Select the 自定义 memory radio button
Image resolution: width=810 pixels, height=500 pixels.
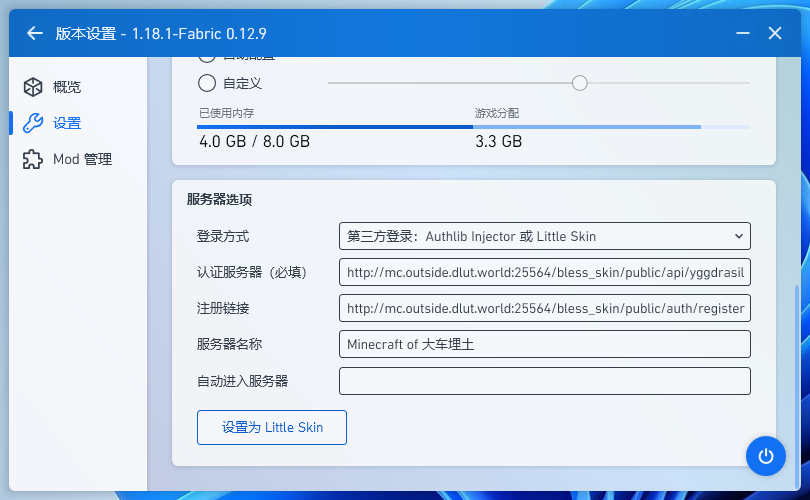click(x=207, y=83)
